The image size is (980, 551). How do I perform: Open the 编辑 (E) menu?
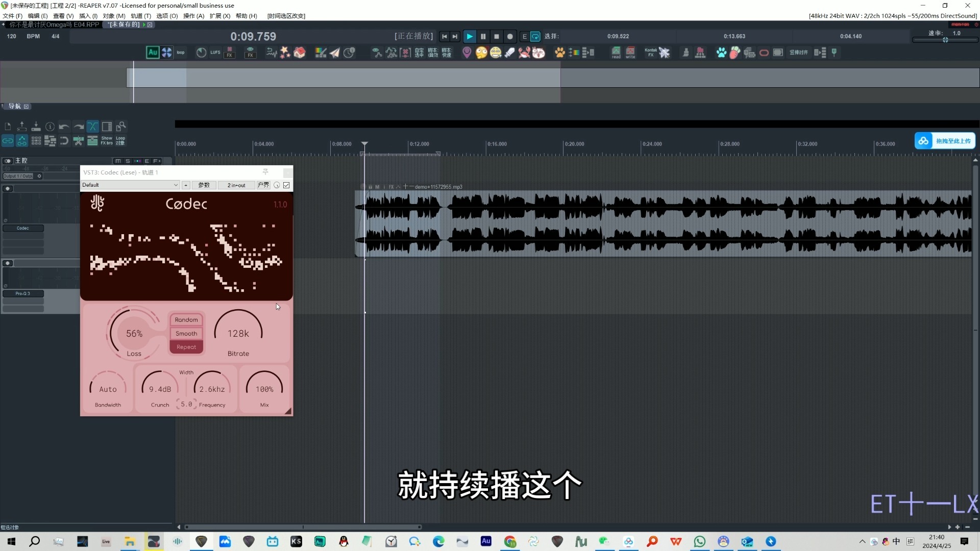(x=37, y=16)
